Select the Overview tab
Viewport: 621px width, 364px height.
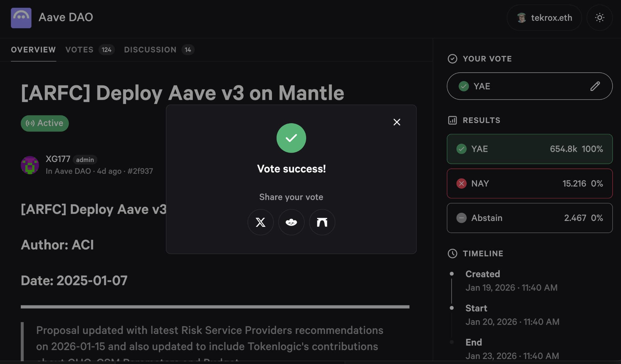[x=33, y=50]
